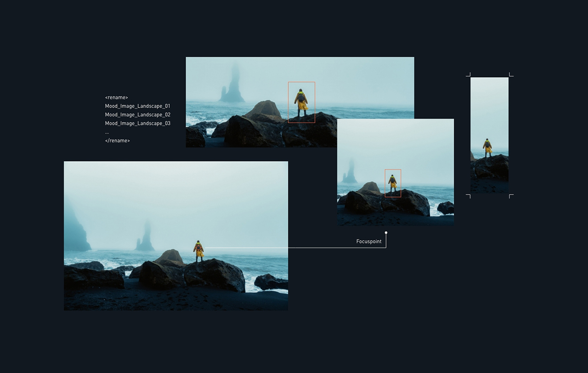Click the closing </rename> tag
Screen dimensions: 588x373
[117, 140]
